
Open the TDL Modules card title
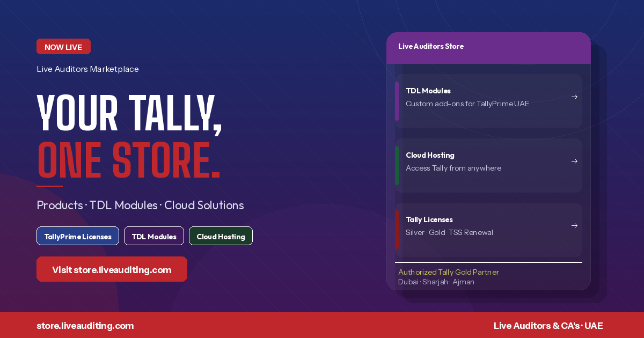coord(428,91)
